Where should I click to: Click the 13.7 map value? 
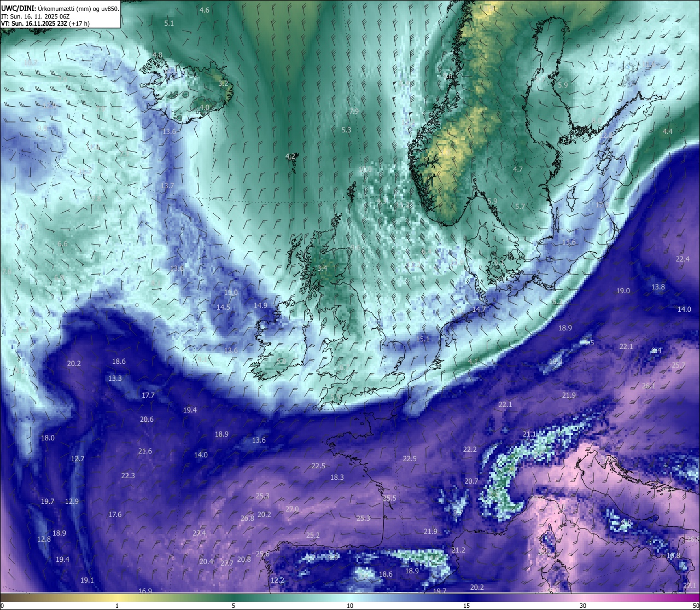167,186
